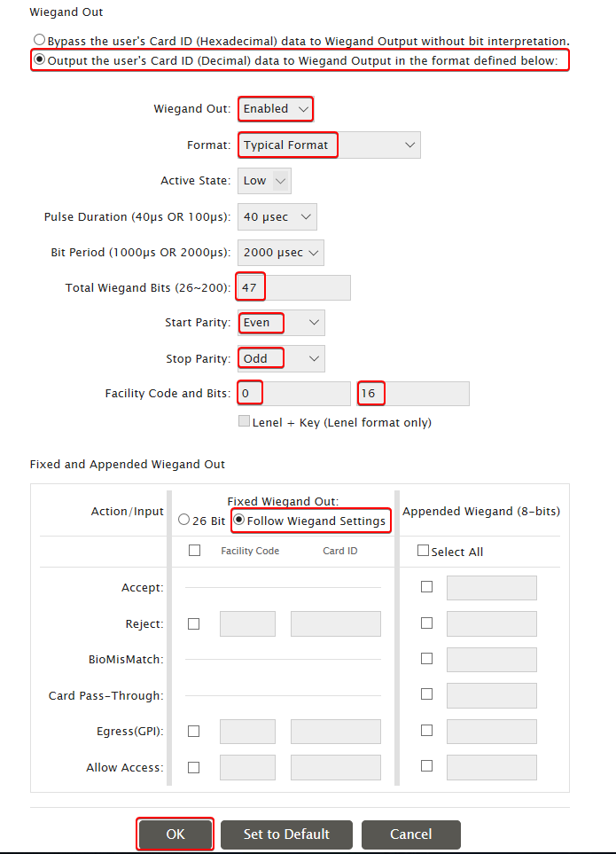Open the Stop Parity Odd dropdown
This screenshot has width=616, height=854.
coord(281,358)
